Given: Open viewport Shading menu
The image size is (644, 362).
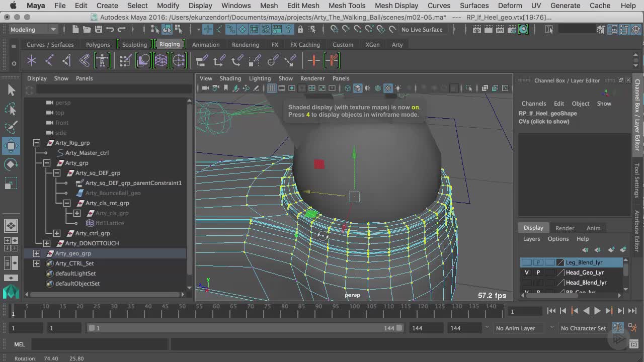Looking at the screenshot, I should coord(230,78).
